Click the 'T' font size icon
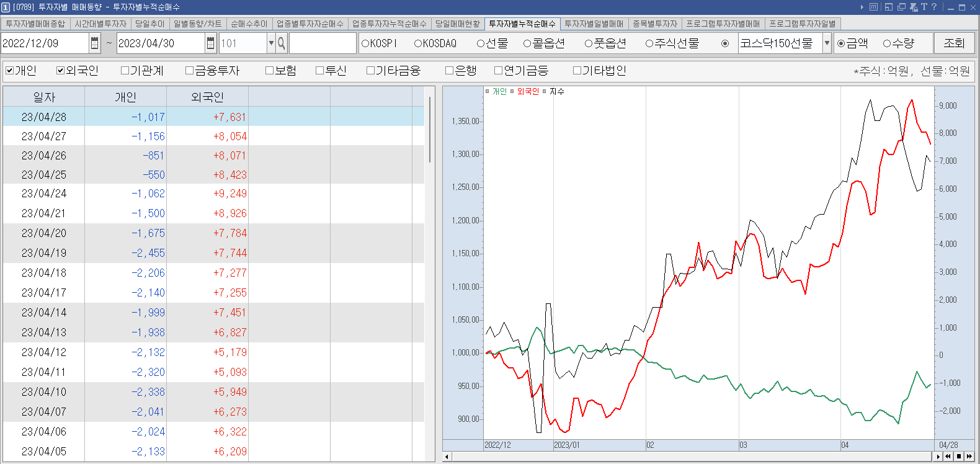 924,7
